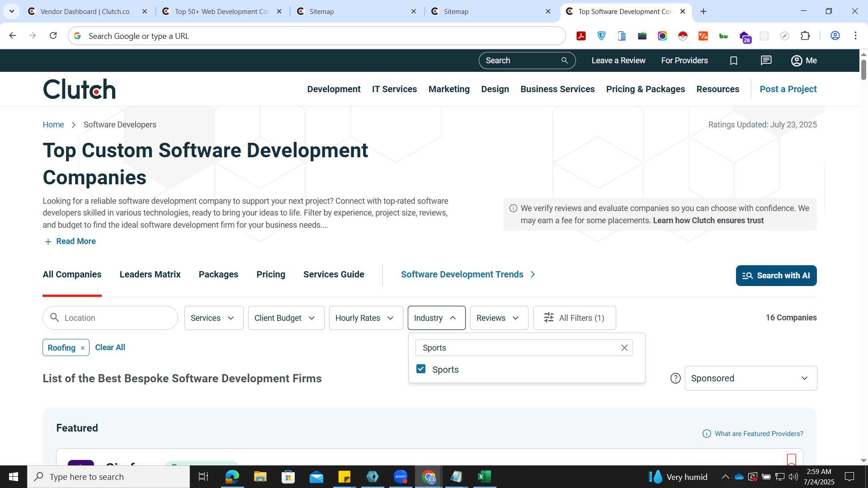Focus the industry filter search box

(524, 347)
